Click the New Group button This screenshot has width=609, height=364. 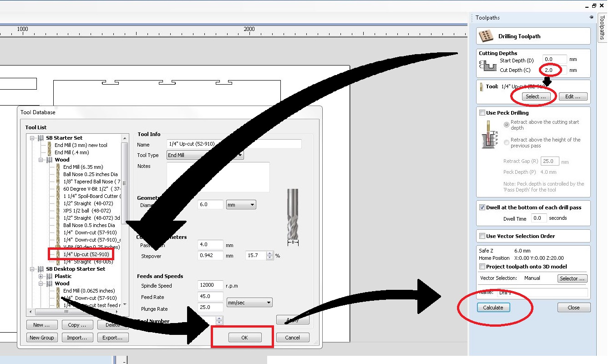42,338
